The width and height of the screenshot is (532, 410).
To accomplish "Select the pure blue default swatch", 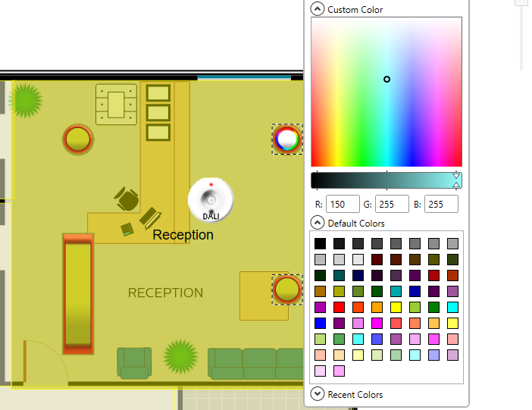I will pyautogui.click(x=320, y=323).
